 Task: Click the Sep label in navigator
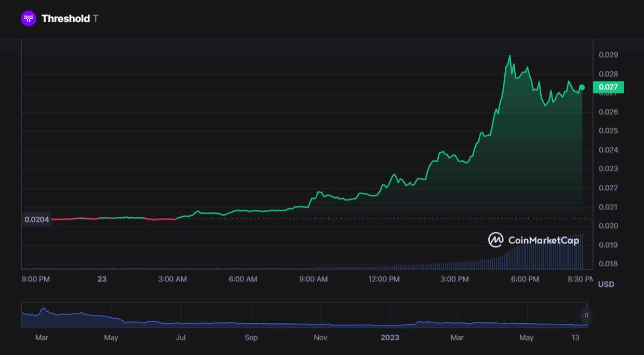pos(251,338)
